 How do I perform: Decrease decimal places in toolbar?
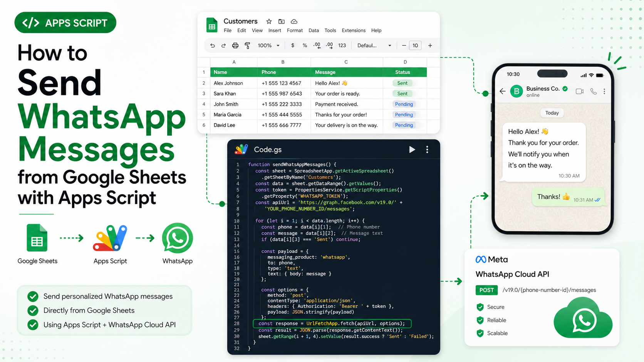click(317, 45)
